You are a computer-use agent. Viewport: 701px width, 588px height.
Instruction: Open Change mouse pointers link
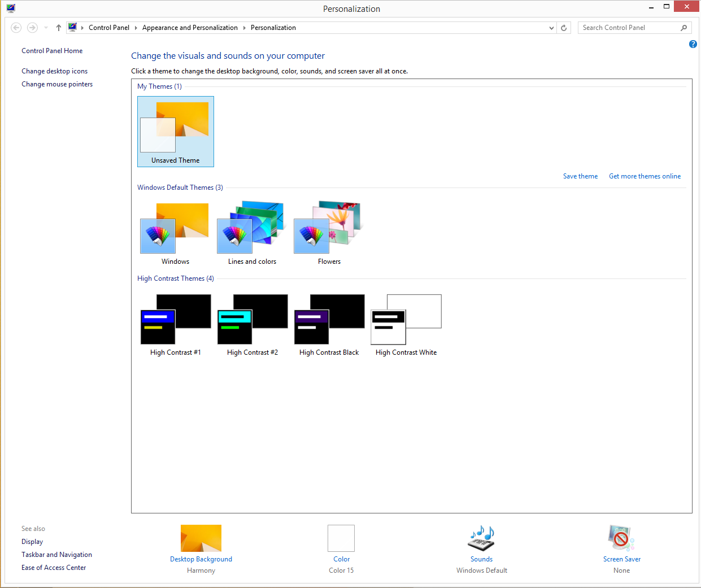click(57, 84)
